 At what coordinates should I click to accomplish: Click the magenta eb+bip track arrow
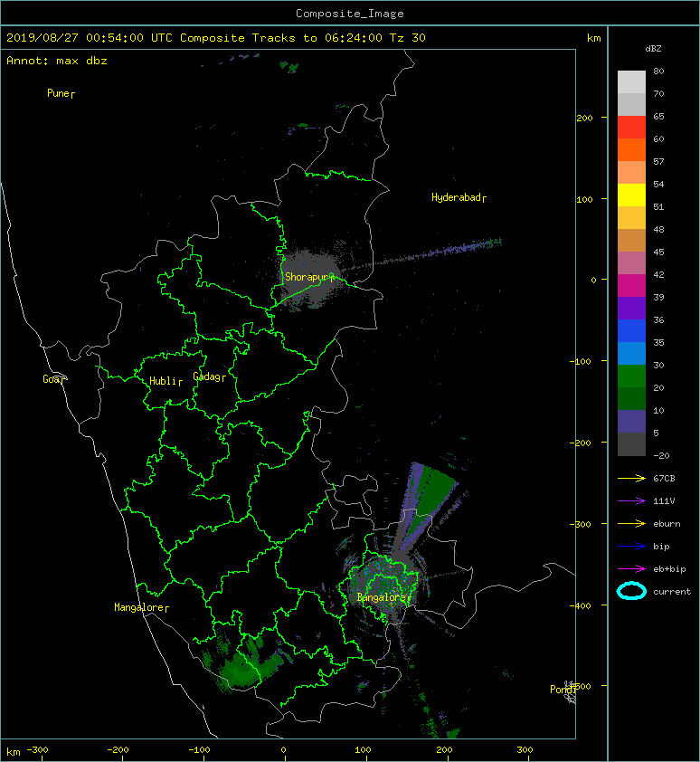(x=631, y=568)
